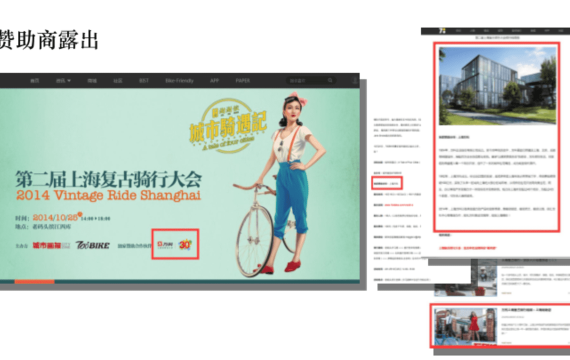
Task: Click the 城市画报 red logo on banner
Action: click(51, 246)
